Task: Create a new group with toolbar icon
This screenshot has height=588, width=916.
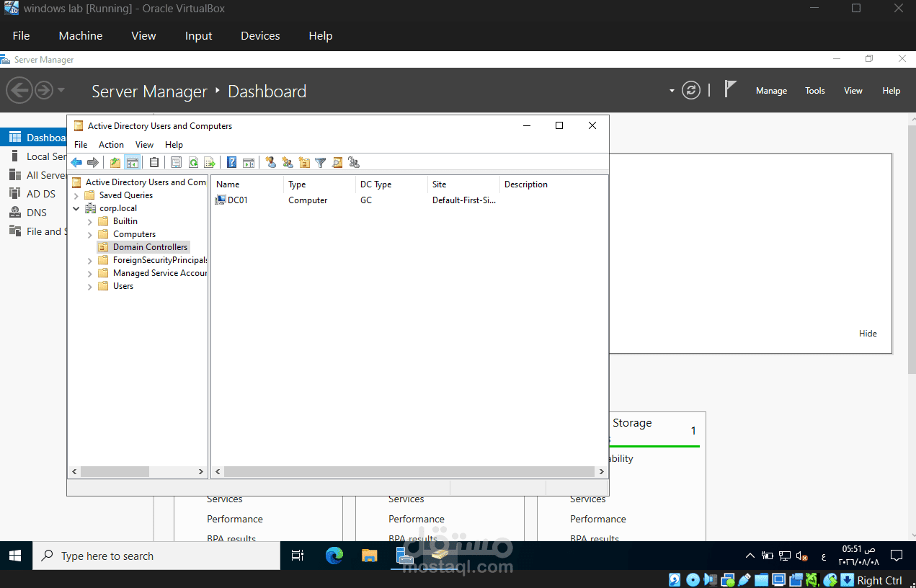Action: click(288, 163)
